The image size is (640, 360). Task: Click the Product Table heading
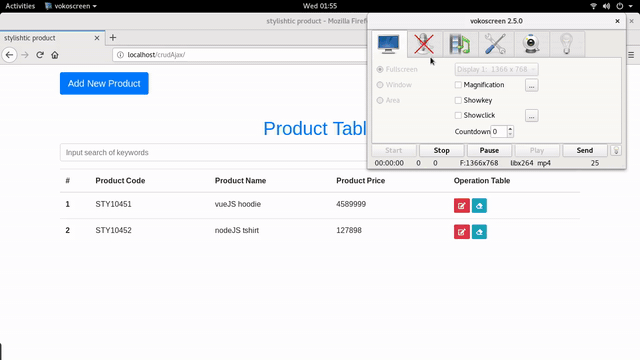tap(315, 129)
